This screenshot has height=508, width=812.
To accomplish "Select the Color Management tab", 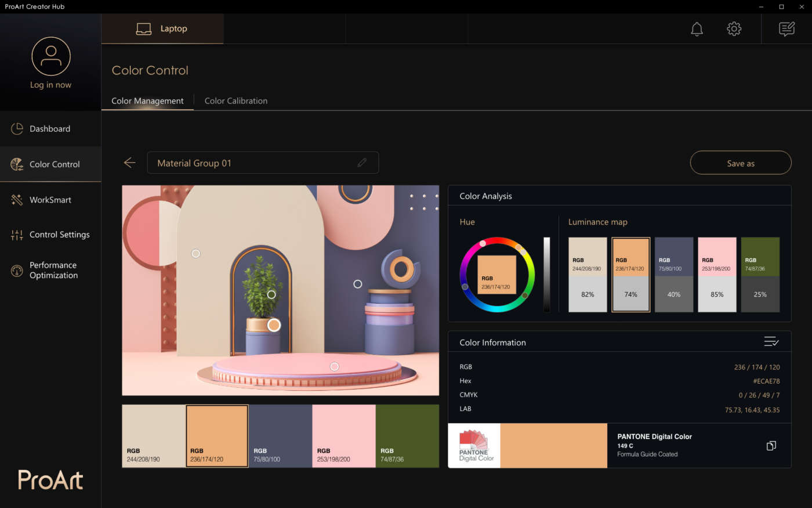I will [147, 101].
